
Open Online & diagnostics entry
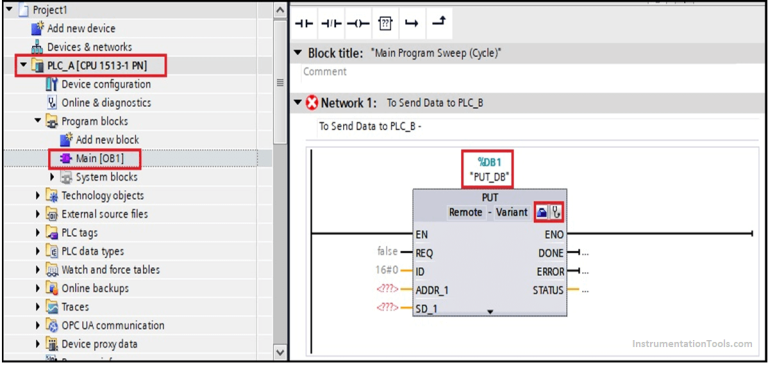point(106,103)
